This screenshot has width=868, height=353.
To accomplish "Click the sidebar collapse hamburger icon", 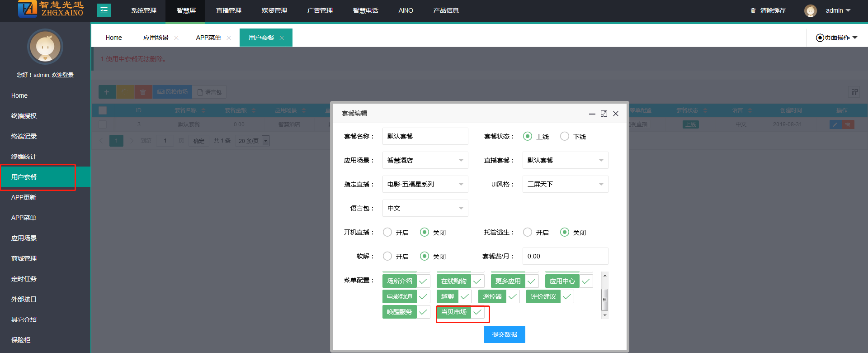I will pos(104,10).
